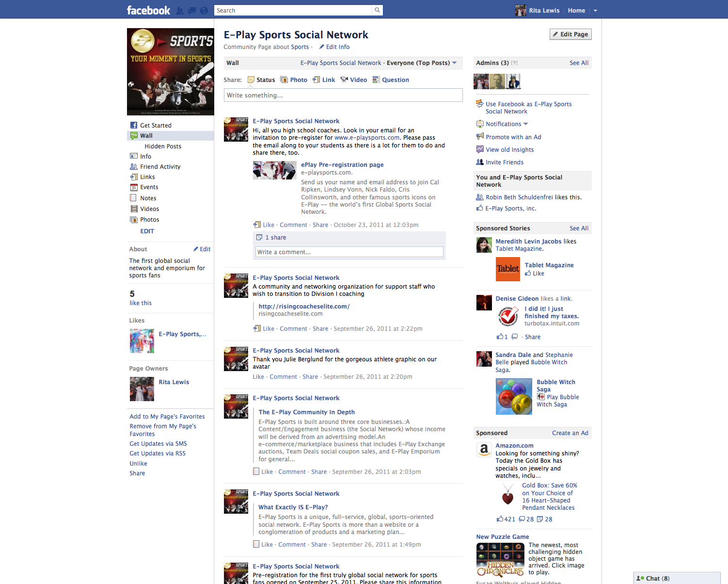Click the search magnifier button
This screenshot has height=584, width=728.
pyautogui.click(x=377, y=10)
